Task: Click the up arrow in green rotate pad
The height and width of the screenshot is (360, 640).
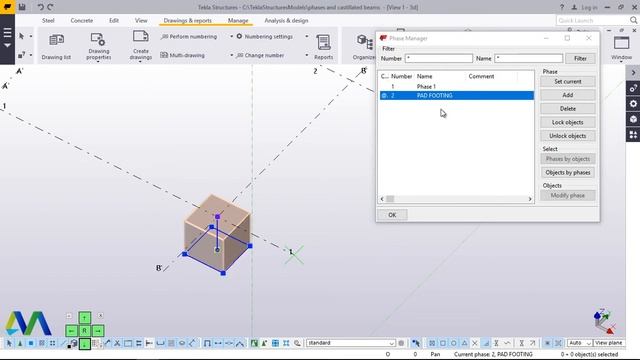Action: (x=84, y=318)
